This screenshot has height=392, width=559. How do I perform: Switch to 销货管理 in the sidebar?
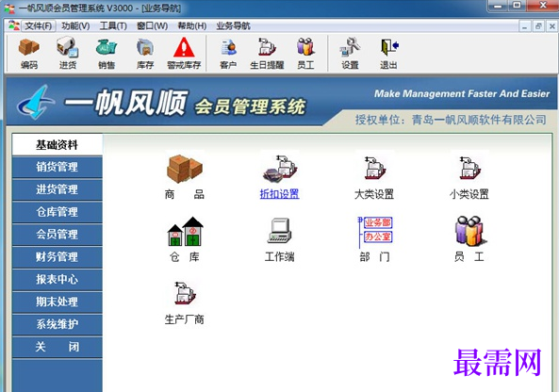[58, 167]
